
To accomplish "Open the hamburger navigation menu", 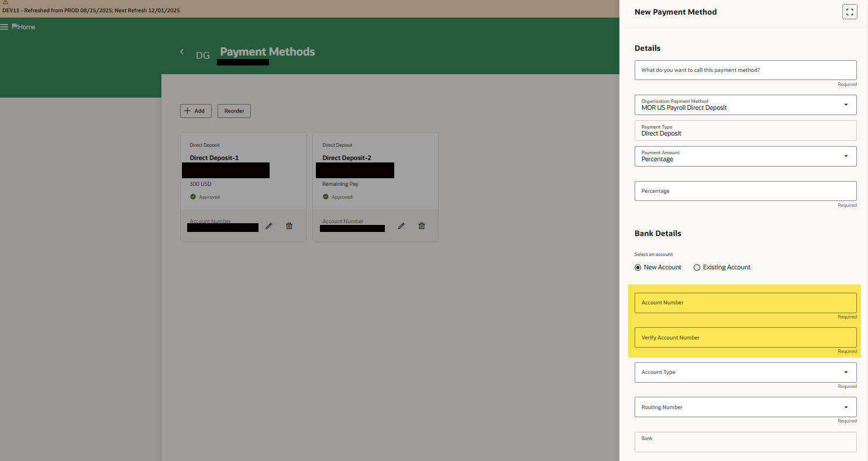I will pos(4,27).
